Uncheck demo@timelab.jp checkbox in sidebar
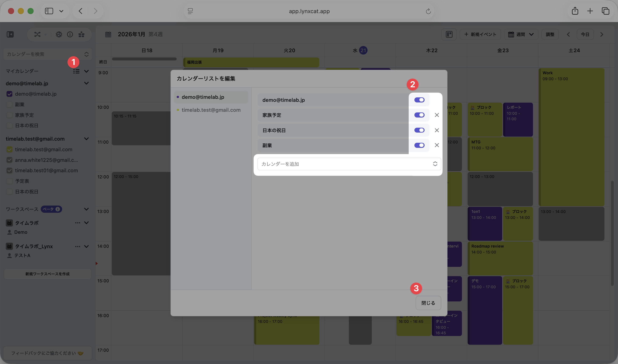The height and width of the screenshot is (364, 618). point(10,94)
